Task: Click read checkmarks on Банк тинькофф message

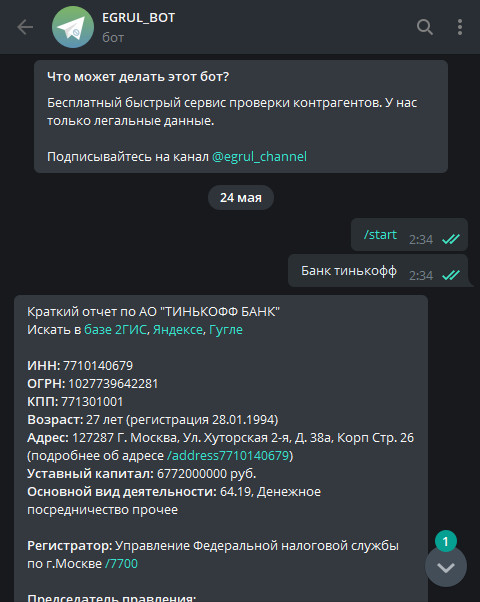Action: [450, 275]
